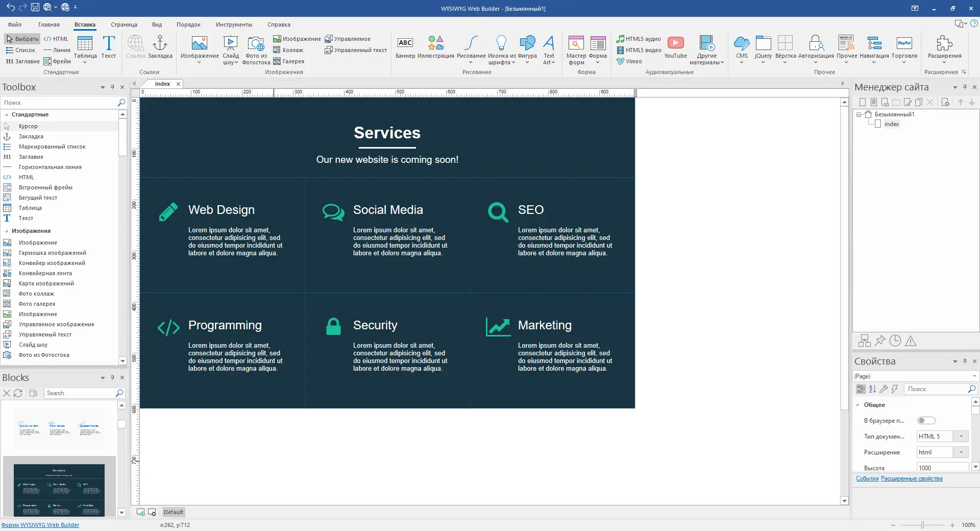Switch to the Страница ribbon tab
The width and height of the screenshot is (980, 531).
(124, 25)
